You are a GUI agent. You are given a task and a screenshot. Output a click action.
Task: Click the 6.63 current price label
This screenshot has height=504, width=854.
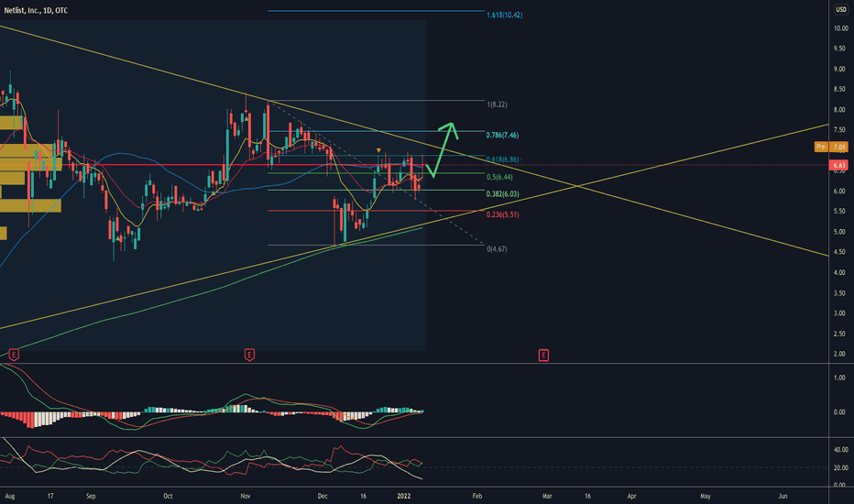coord(839,165)
